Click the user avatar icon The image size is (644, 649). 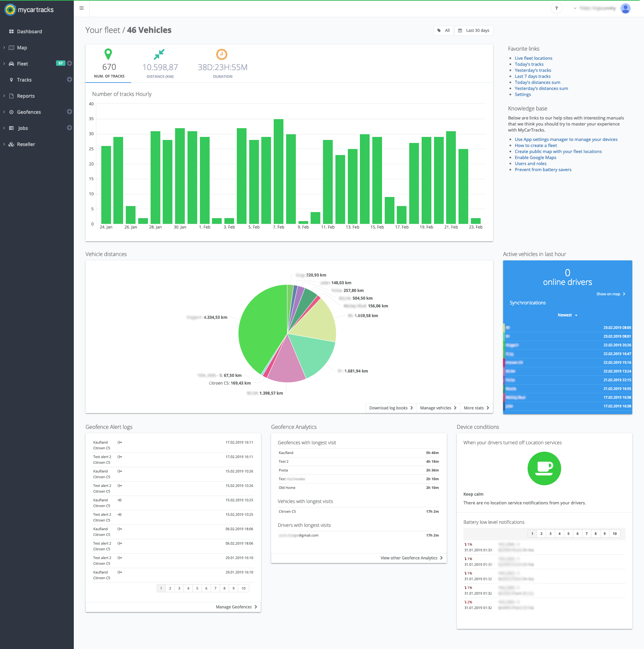point(625,8)
